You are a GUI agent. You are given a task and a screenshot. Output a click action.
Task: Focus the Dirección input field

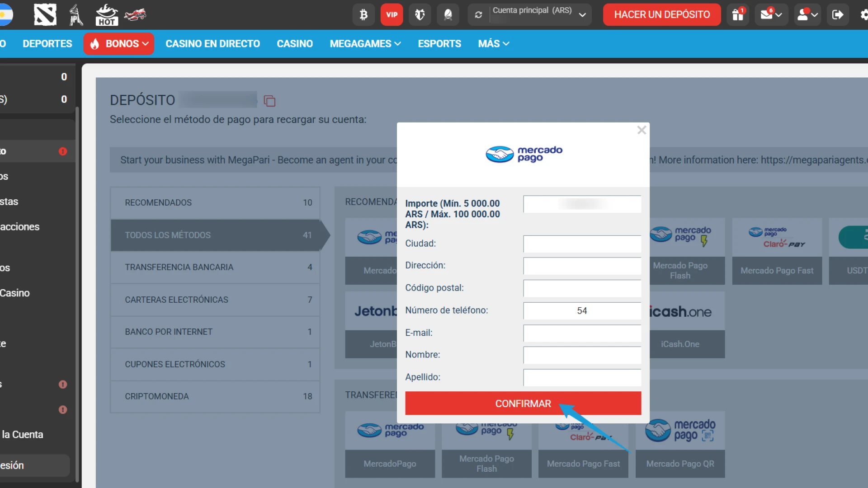(582, 266)
